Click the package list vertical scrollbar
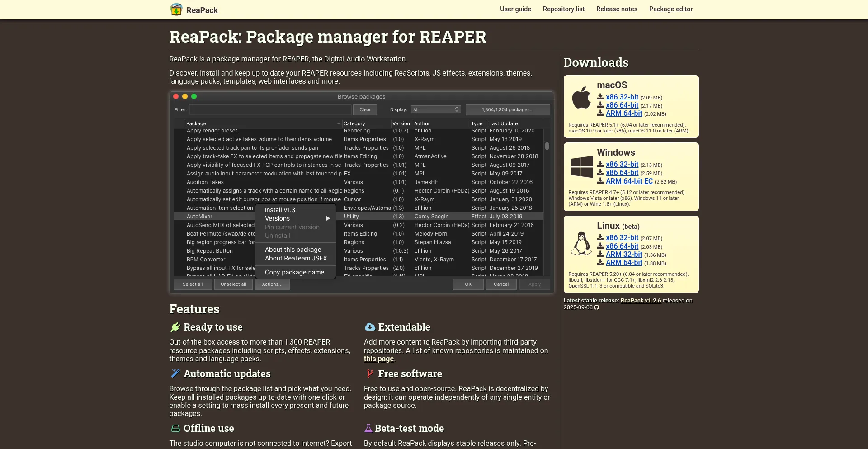This screenshot has width=868, height=449. pyautogui.click(x=547, y=146)
